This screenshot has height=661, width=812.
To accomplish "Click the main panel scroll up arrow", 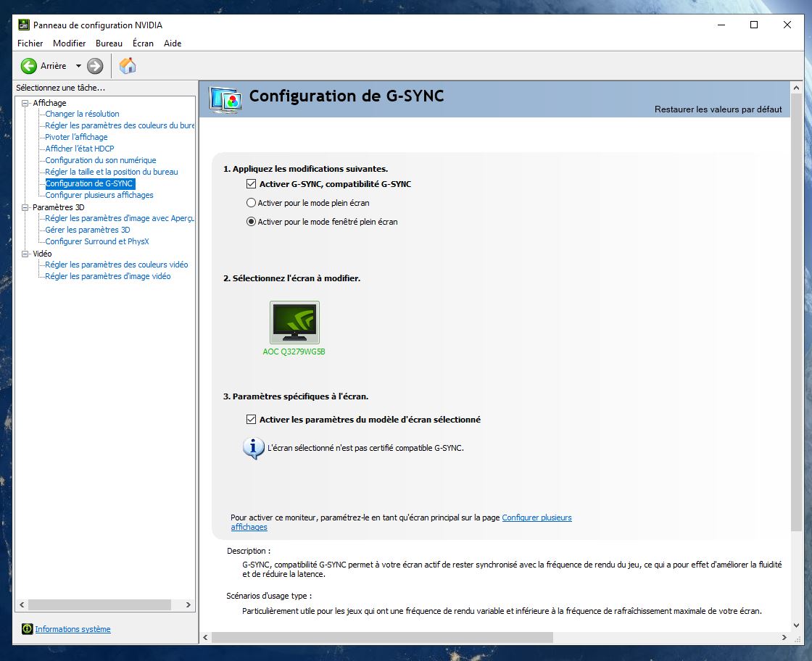I will (796, 88).
